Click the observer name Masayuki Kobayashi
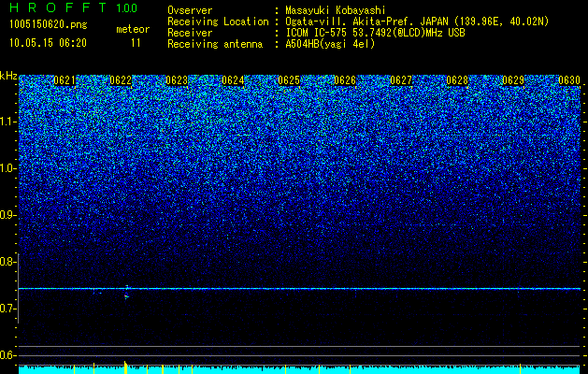588x374 pixels. click(336, 10)
